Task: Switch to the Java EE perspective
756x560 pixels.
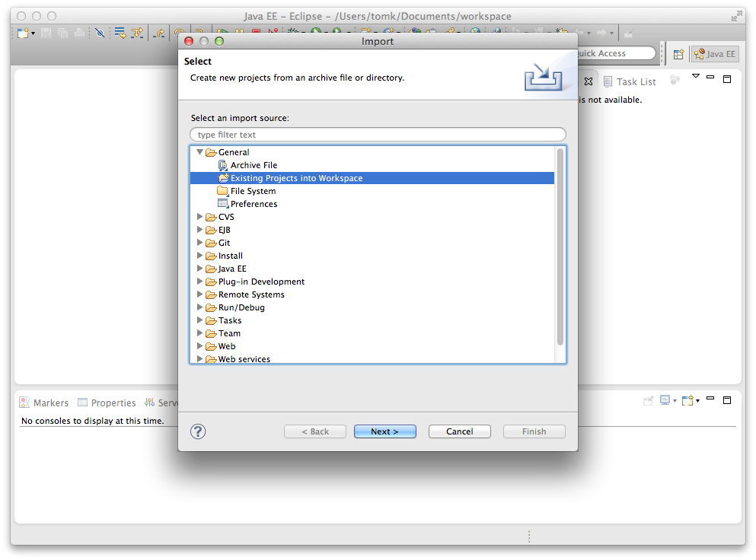Action: (x=715, y=54)
